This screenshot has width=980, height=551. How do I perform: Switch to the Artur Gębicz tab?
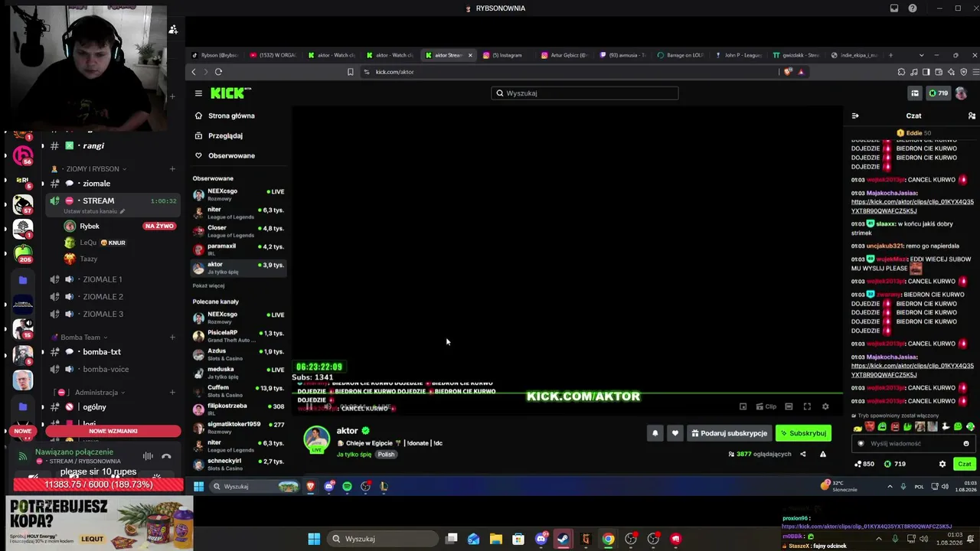pos(564,55)
